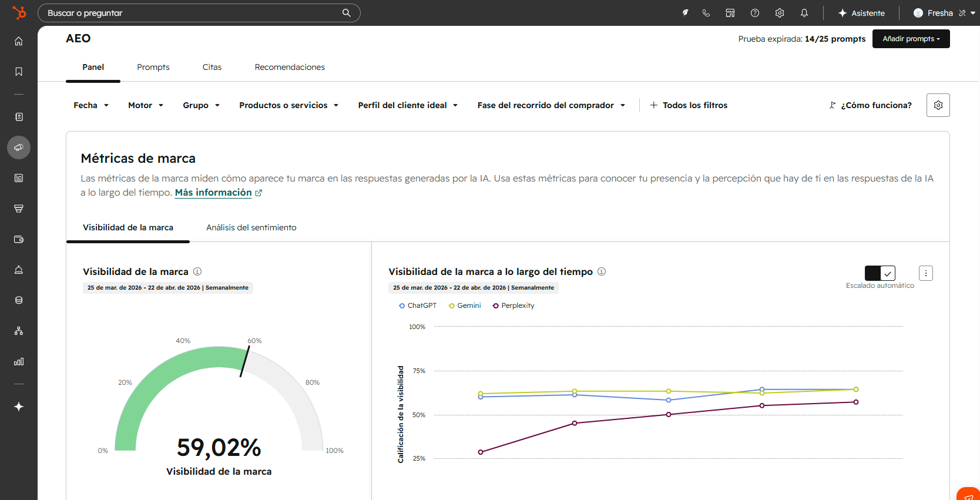This screenshot has height=500, width=980.
Task: Toggle ChatGPT series in chart legend
Action: pyautogui.click(x=418, y=306)
